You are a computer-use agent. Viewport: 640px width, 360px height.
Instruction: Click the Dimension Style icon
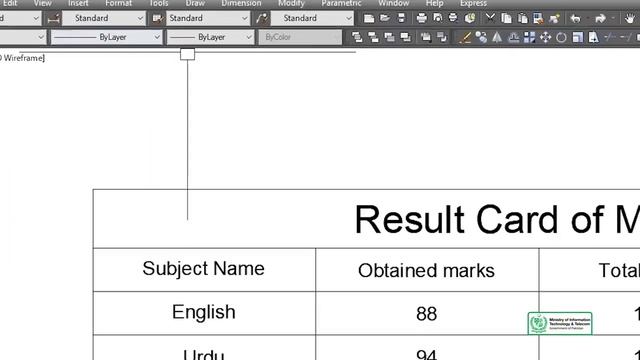53,18
